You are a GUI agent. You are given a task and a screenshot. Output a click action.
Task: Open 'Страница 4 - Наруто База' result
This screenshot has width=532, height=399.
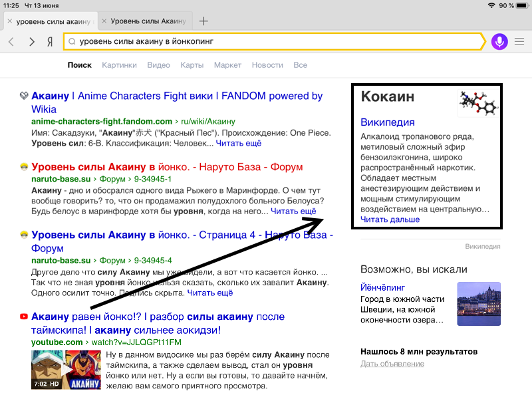click(x=182, y=241)
